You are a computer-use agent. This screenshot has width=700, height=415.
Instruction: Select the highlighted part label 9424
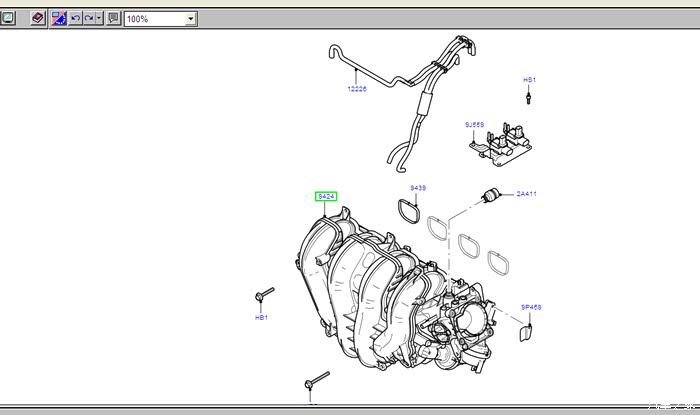326,196
